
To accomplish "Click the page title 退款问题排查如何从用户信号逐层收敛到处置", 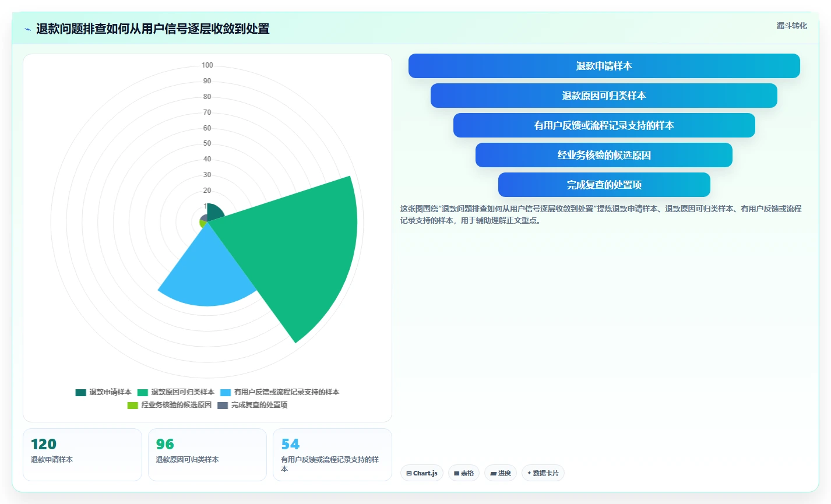I will click(153, 29).
